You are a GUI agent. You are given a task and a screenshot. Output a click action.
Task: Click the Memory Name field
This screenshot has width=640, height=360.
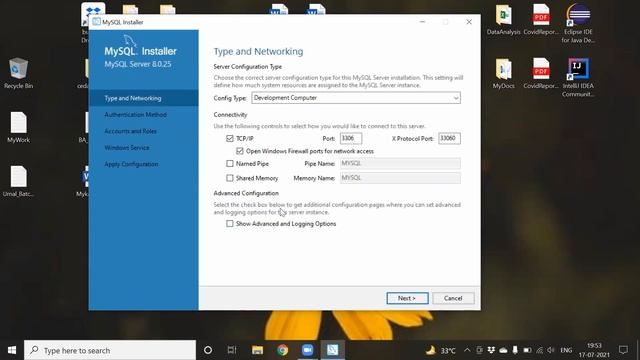pos(400,178)
